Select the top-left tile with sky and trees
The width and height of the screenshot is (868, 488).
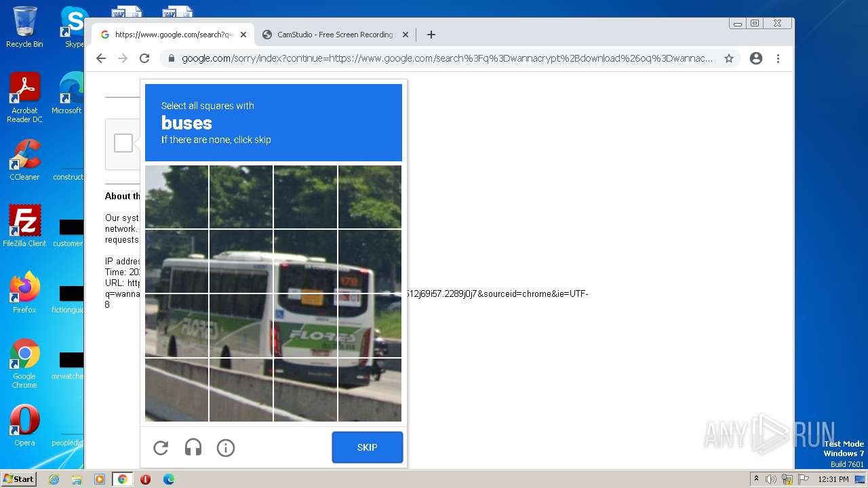(176, 197)
